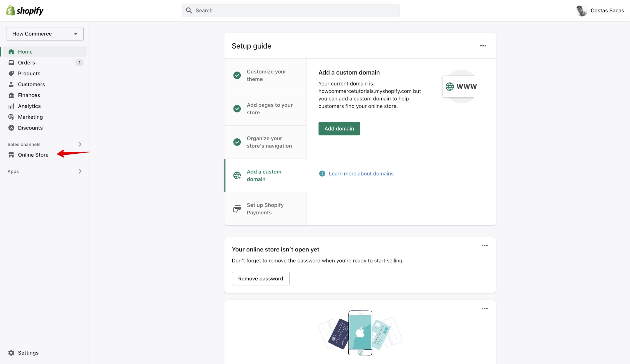
Task: Click the Add a custom domain heading text
Action: [349, 72]
